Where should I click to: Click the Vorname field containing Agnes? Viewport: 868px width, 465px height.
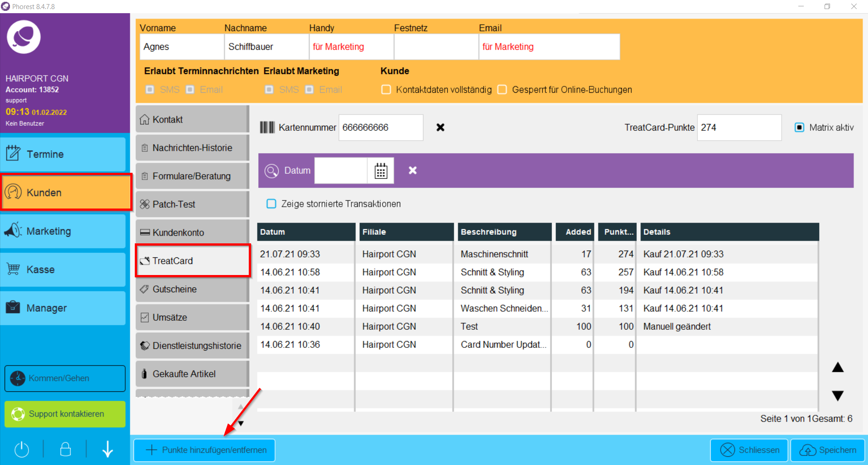click(182, 47)
